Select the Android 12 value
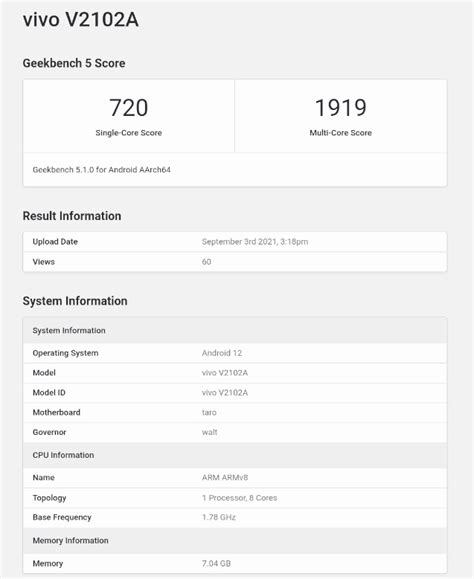 tap(222, 353)
